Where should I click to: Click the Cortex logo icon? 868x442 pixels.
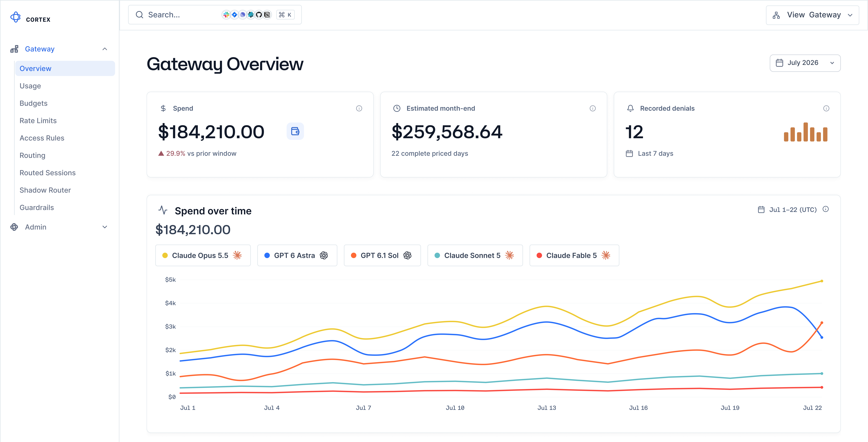[15, 17]
